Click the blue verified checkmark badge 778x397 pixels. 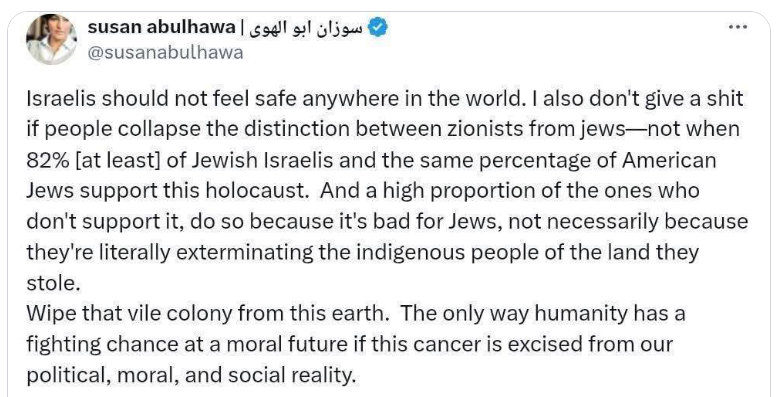[x=379, y=28]
